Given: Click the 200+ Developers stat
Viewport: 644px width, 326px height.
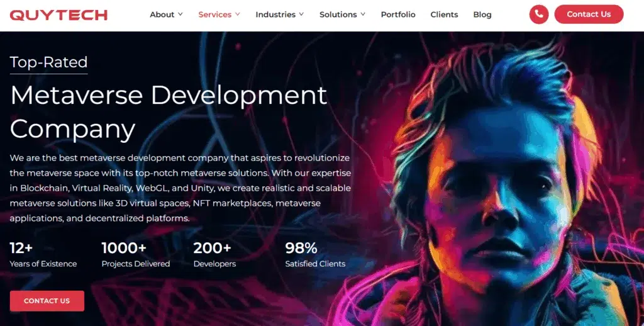Looking at the screenshot, I should tap(214, 255).
